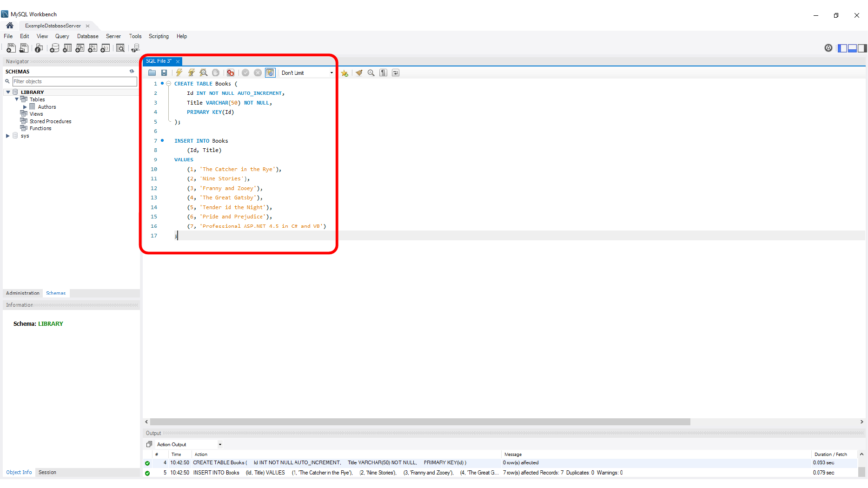This screenshot has width=868, height=488.
Task: Create a new table icon
Action: [67, 48]
